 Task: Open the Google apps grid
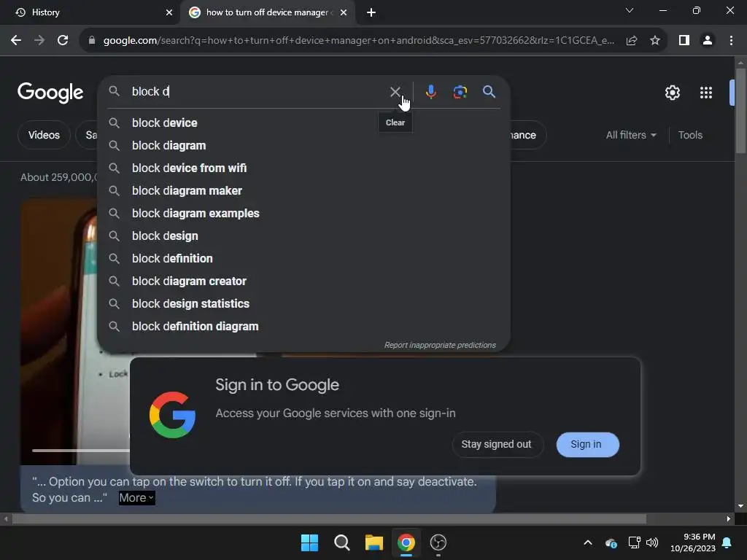point(706,93)
